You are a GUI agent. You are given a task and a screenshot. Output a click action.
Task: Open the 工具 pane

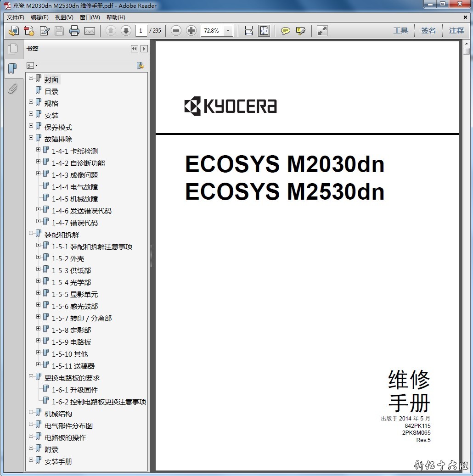400,30
